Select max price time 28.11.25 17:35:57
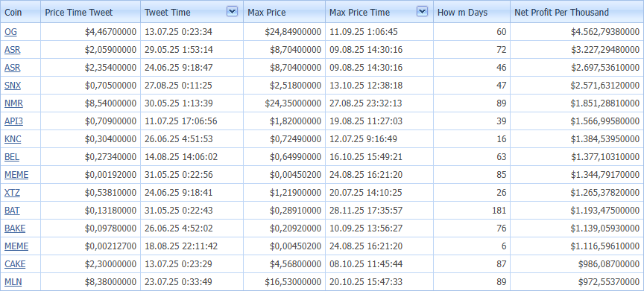This screenshot has width=644, height=291. click(379, 211)
